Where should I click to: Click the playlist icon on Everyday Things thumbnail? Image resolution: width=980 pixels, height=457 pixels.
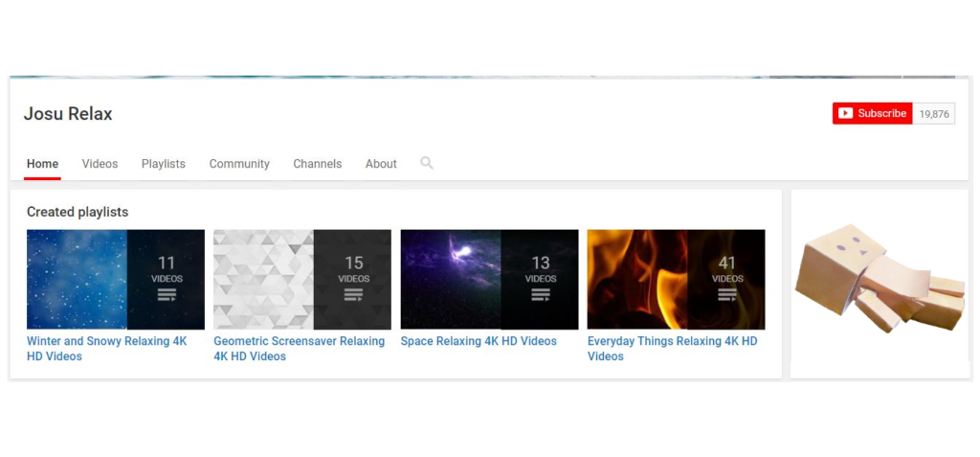pos(727,295)
